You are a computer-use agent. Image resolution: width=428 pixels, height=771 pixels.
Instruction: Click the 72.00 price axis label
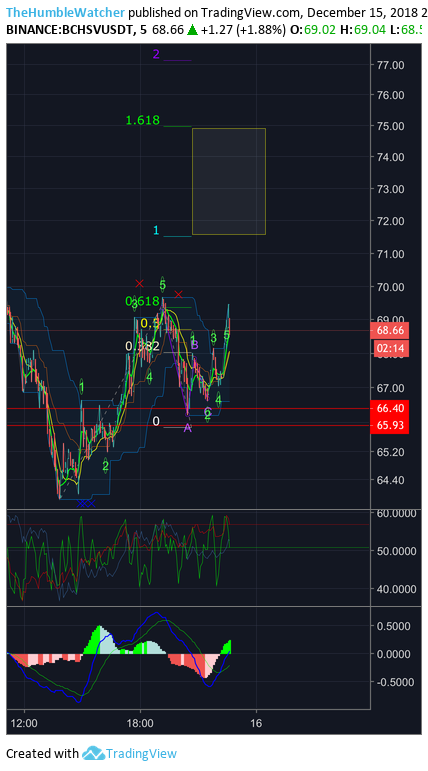pos(391,221)
